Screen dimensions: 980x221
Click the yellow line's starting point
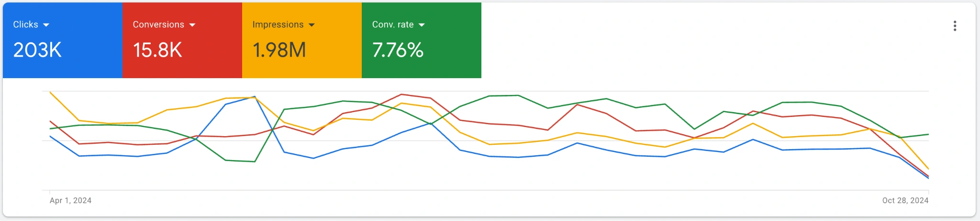[x=50, y=92]
